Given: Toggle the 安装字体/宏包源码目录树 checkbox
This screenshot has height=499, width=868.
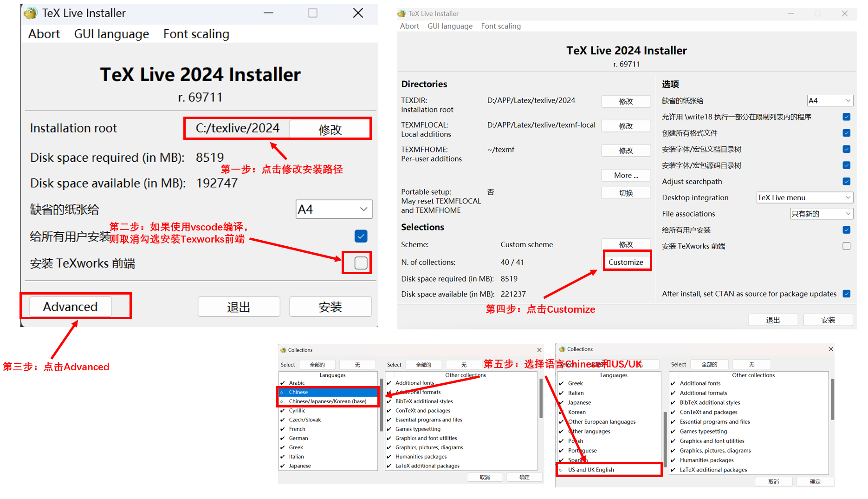Looking at the screenshot, I should [x=847, y=165].
